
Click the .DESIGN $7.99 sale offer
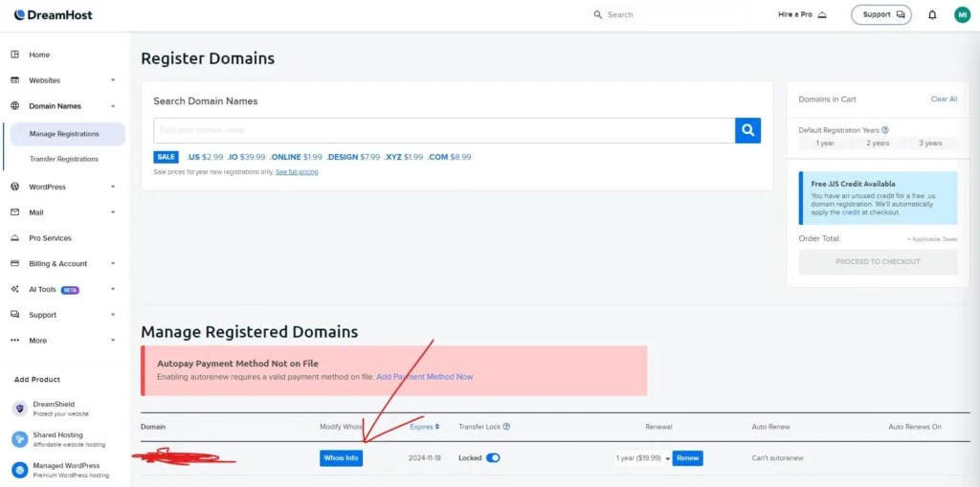tap(352, 157)
